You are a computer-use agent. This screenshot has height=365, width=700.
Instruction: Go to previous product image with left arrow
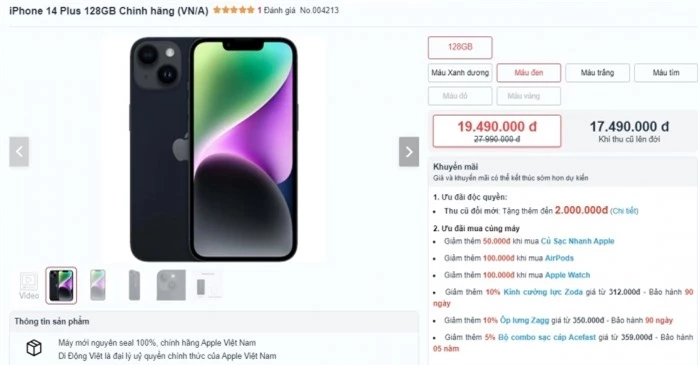pos(19,152)
